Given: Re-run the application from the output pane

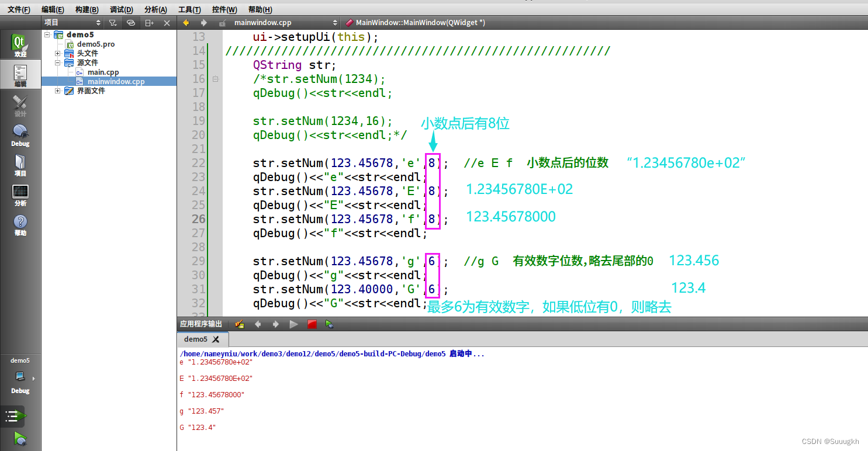Looking at the screenshot, I should 294,324.
